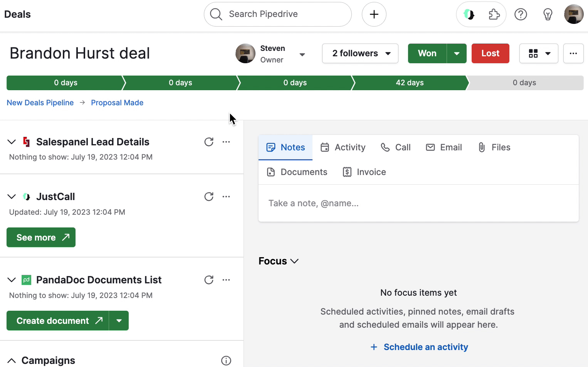
Task: Refresh the JustCall panel
Action: [209, 197]
